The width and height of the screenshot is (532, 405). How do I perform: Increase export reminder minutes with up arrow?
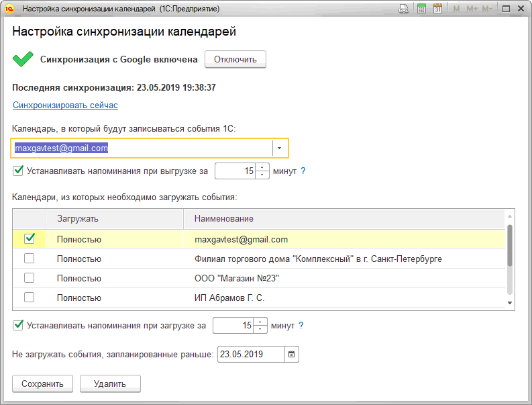coord(262,167)
